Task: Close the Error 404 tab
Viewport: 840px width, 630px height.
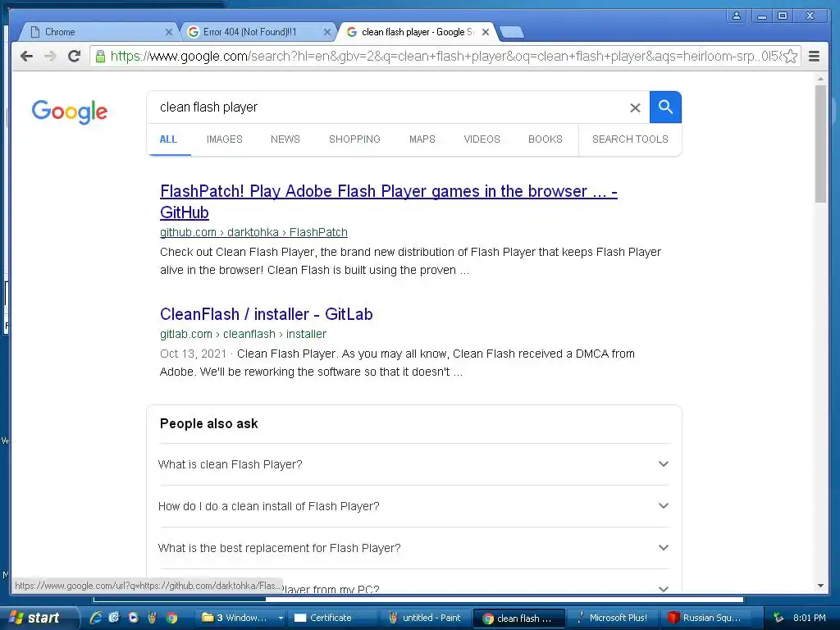Action: (x=326, y=32)
